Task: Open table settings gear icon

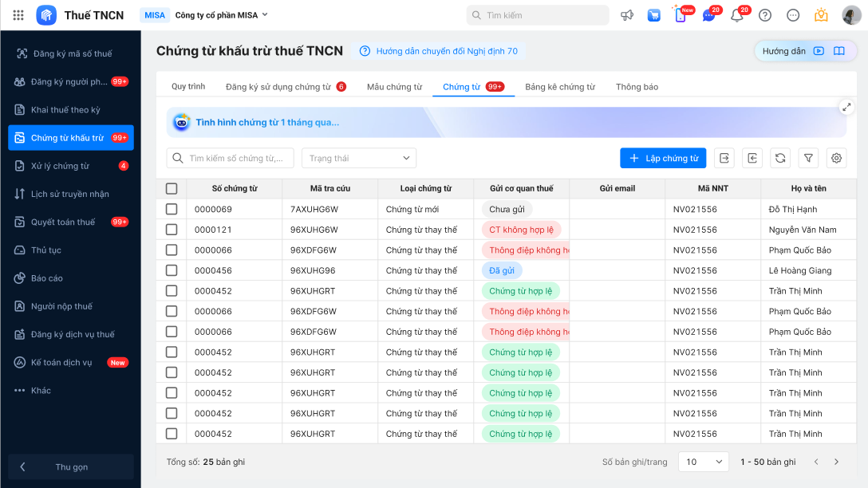Action: pos(836,158)
